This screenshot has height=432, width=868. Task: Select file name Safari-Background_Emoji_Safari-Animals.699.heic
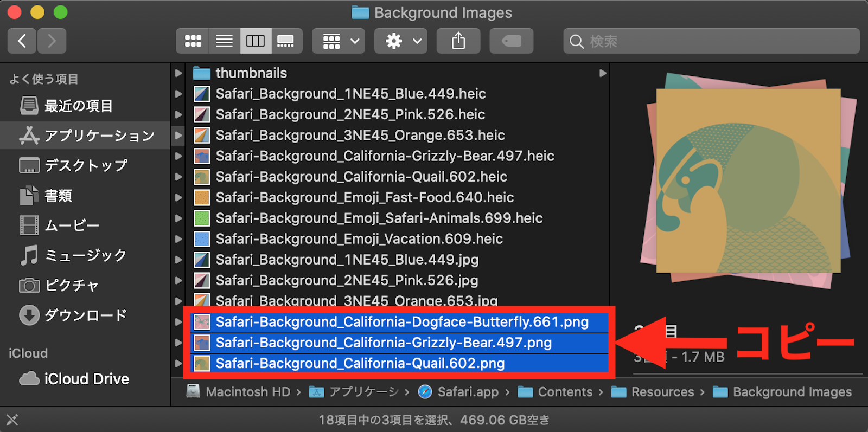379,218
